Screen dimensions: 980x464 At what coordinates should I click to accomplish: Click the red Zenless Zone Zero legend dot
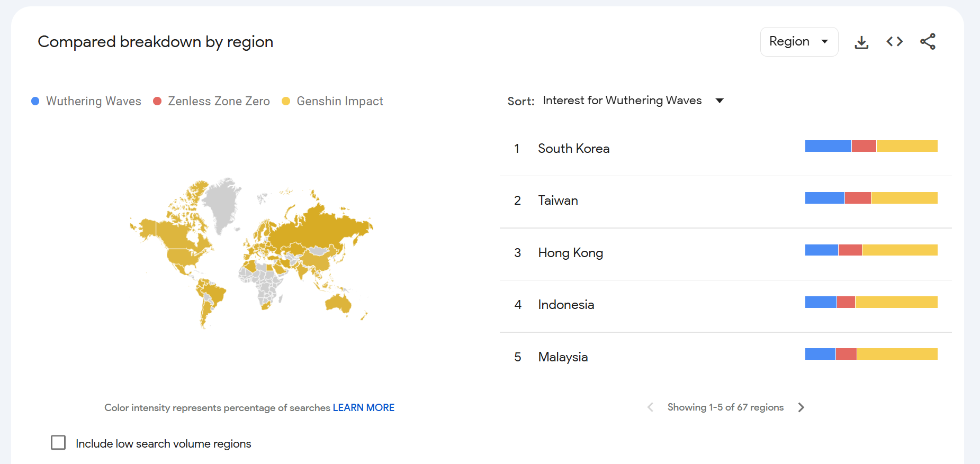[x=157, y=101]
